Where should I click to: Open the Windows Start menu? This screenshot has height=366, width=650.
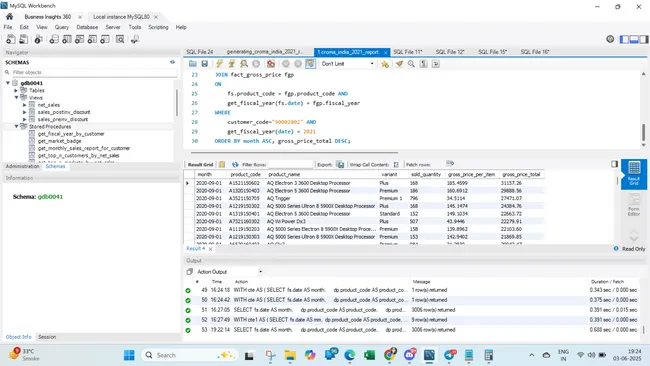(x=129, y=355)
